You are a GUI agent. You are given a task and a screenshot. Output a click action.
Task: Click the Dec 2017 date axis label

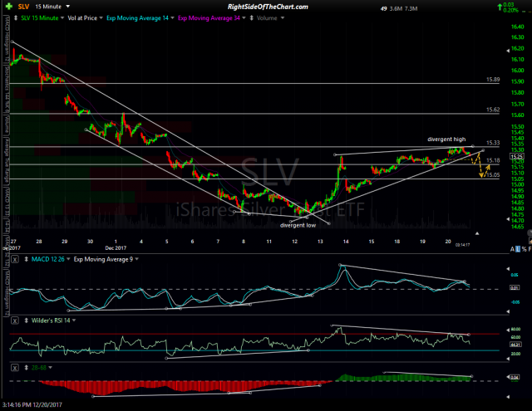pyautogui.click(x=116, y=248)
